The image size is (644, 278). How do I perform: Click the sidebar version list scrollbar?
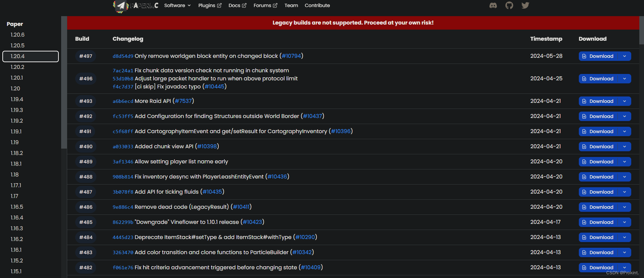pos(64,82)
